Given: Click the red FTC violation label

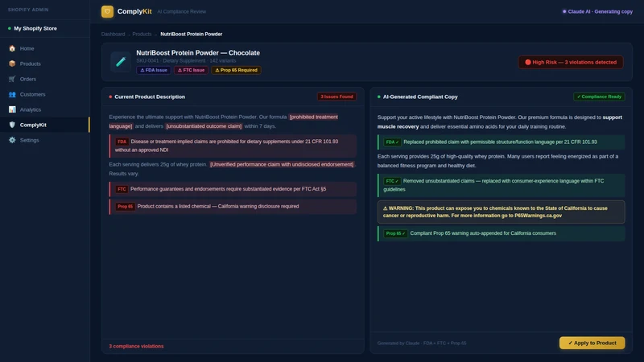Looking at the screenshot, I should pyautogui.click(x=122, y=189).
